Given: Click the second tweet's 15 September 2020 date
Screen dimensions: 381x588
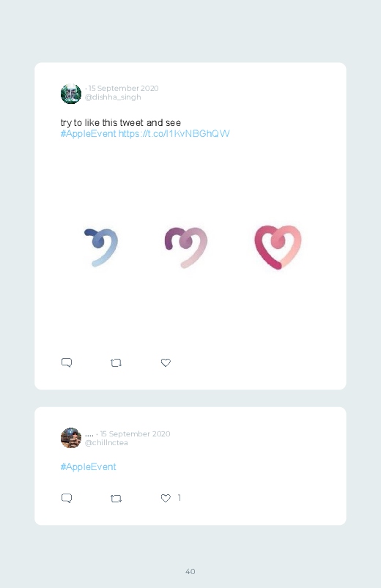Looking at the screenshot, I should pos(135,434).
